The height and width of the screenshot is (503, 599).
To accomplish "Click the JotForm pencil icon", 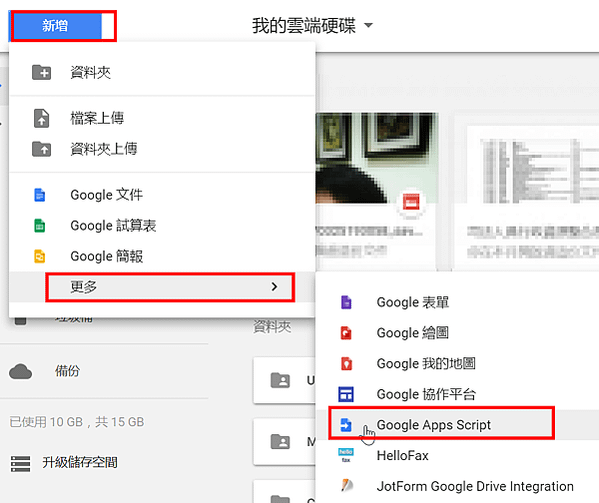I will point(347,485).
